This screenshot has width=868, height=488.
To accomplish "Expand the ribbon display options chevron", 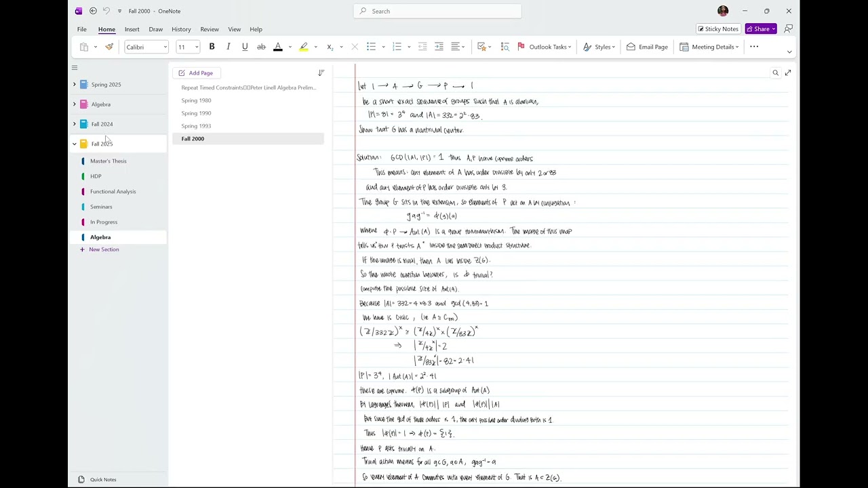I will click(789, 52).
